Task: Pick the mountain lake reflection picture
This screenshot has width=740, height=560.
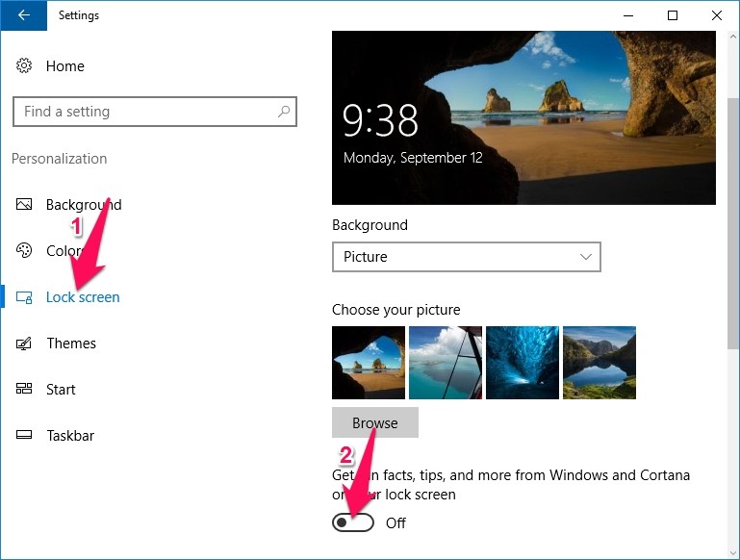Action: click(x=599, y=363)
